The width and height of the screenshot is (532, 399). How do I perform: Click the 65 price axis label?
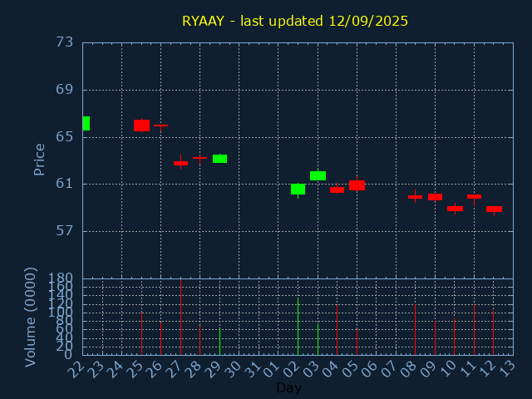(x=65, y=136)
